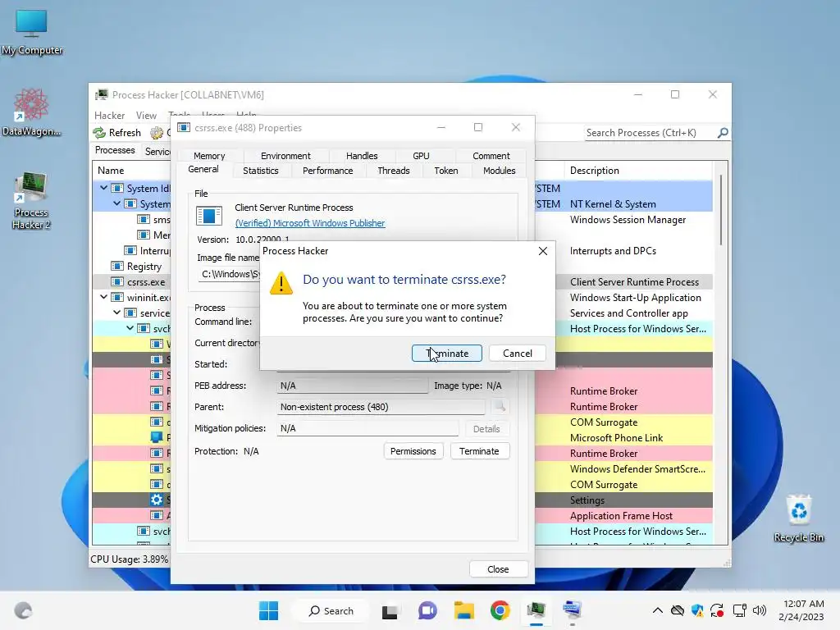
Task: Open the Windows Start menu
Action: click(x=268, y=610)
